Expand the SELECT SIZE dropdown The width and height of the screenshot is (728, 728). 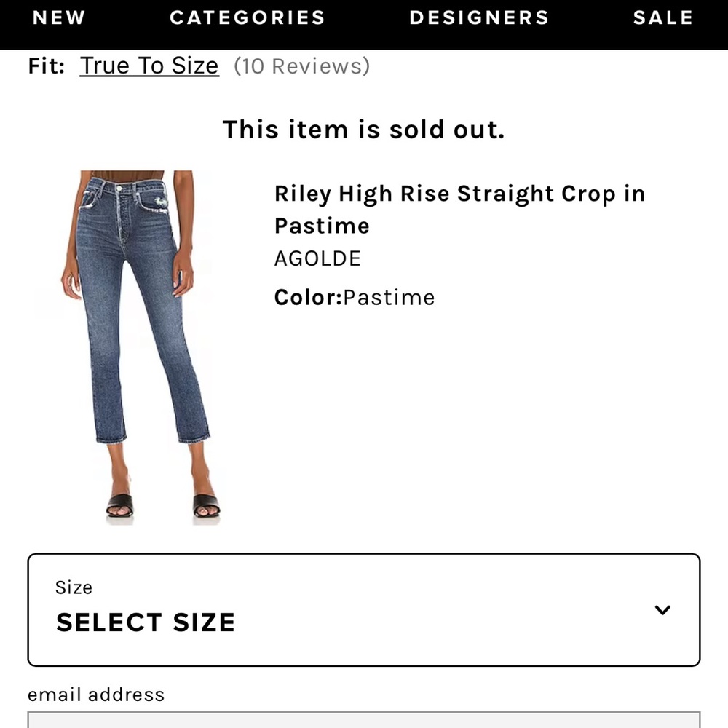coord(363,610)
